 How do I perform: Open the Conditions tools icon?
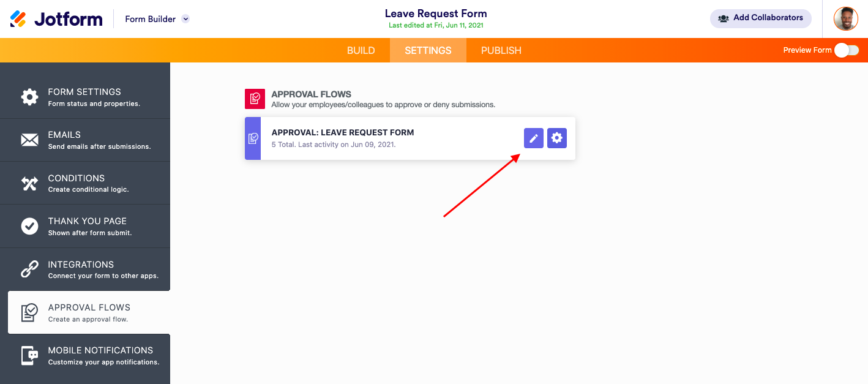(29, 183)
